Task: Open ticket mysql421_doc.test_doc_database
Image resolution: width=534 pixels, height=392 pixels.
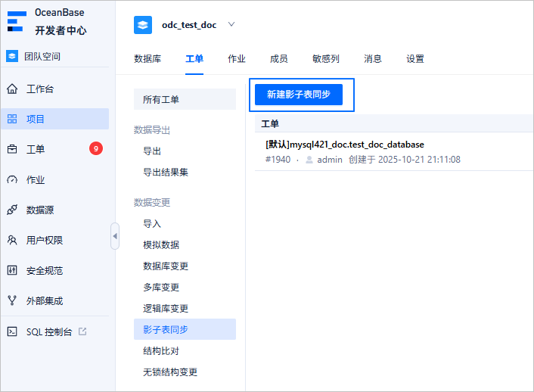Action: click(345, 145)
